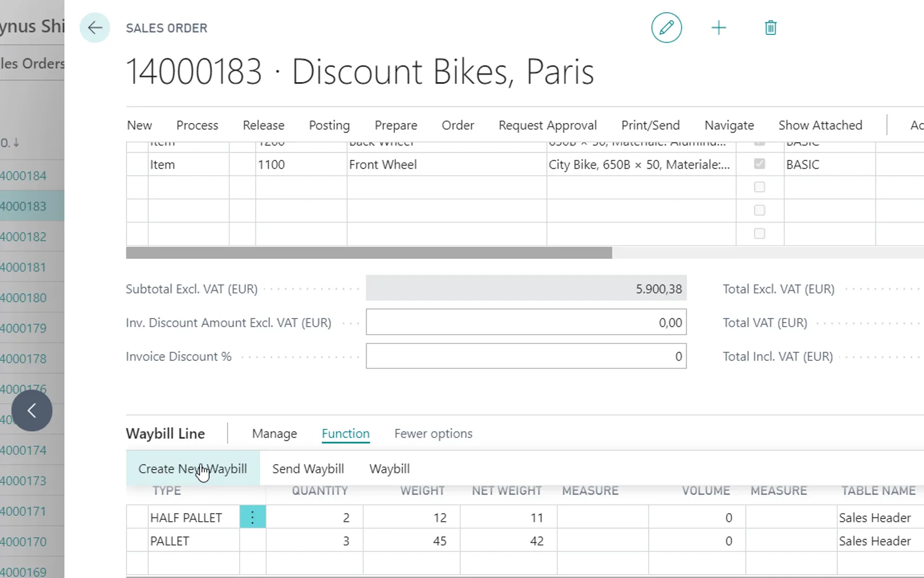Open the Process menu

click(x=197, y=125)
